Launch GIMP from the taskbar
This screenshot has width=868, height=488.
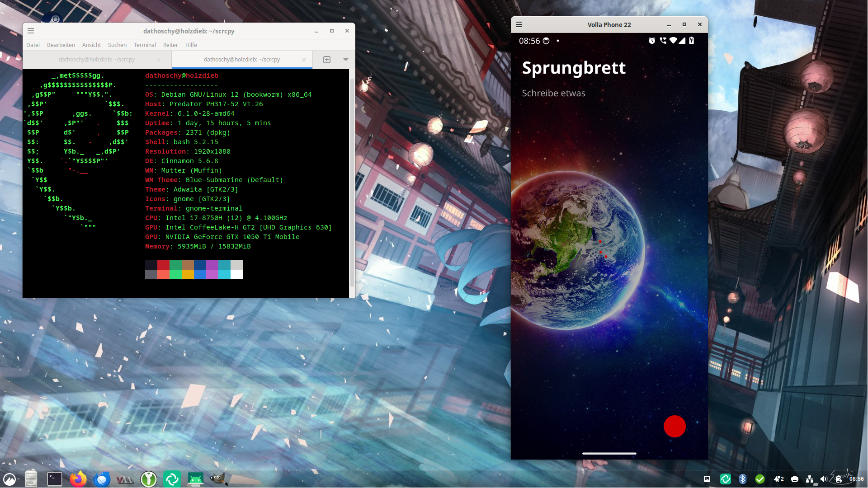(x=219, y=479)
